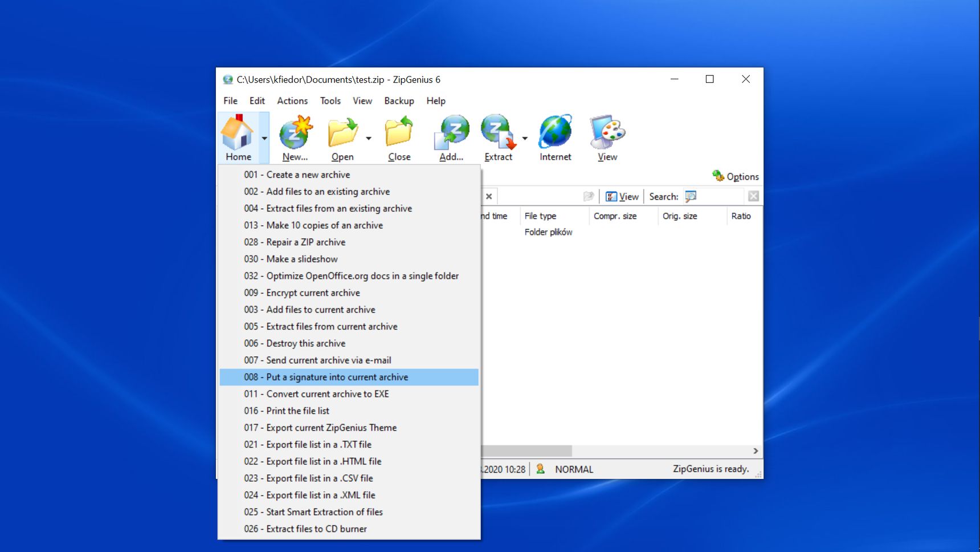The image size is (980, 552).
Task: Click the search magnifier icon
Action: [691, 196]
